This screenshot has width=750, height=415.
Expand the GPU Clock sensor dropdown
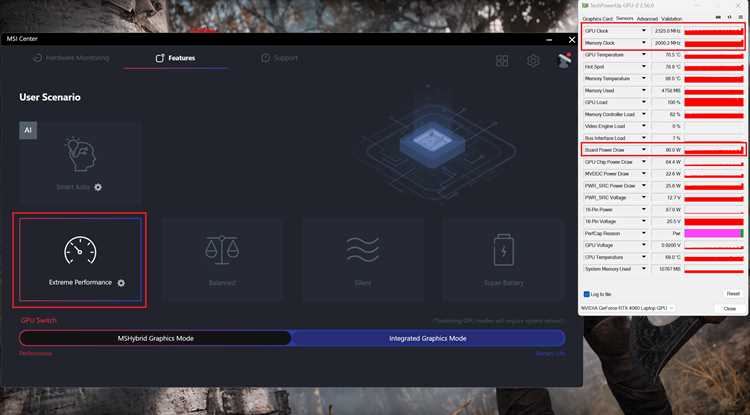pos(644,31)
